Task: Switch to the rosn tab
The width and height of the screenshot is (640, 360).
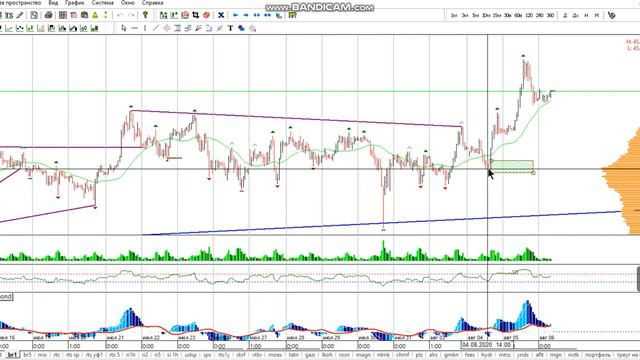Action: point(344,355)
